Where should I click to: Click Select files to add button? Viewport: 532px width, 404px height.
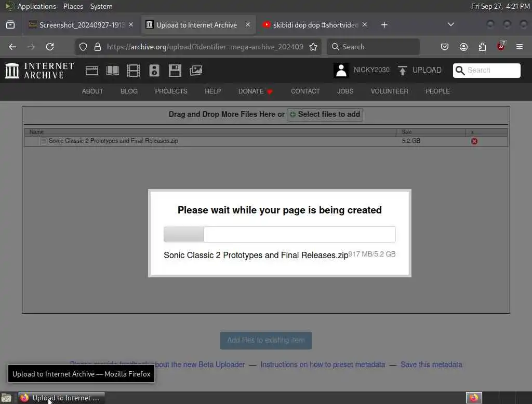[x=325, y=115]
